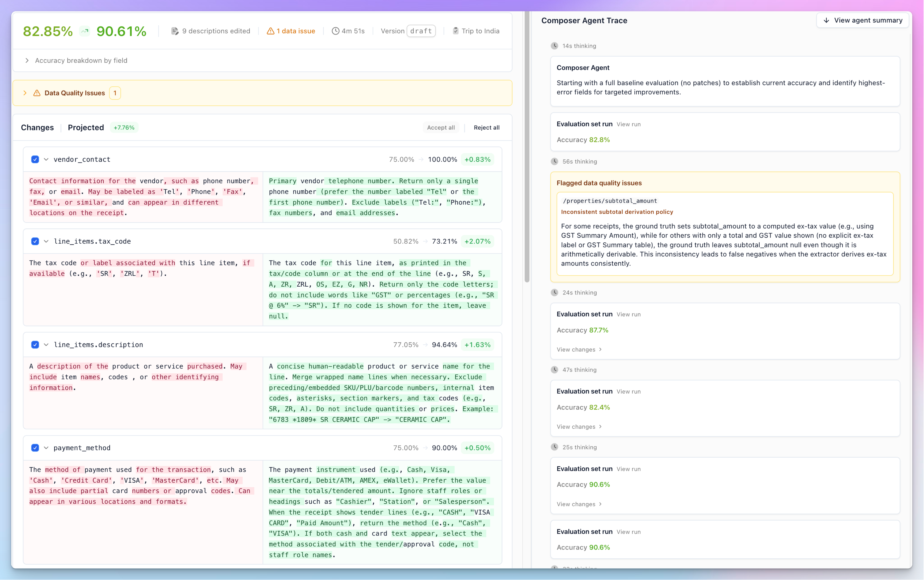Click the Accept all button

441,127
